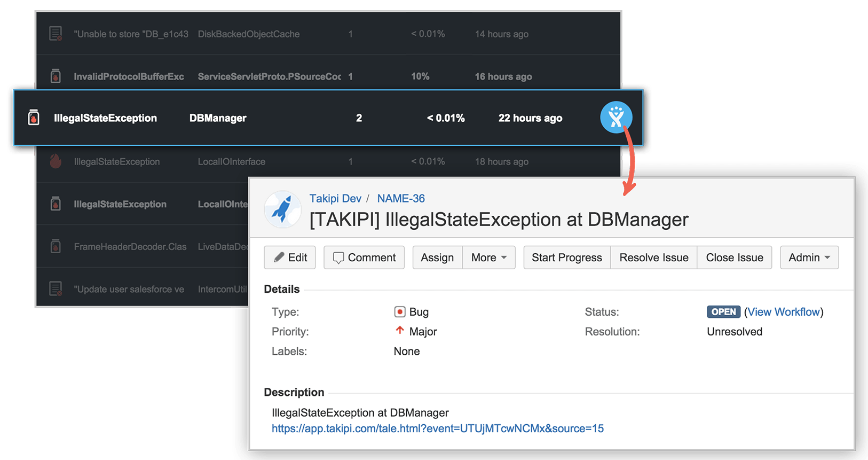The image size is (868, 460).
Task: Click the "16 hours ago" timestamp
Action: (503, 76)
